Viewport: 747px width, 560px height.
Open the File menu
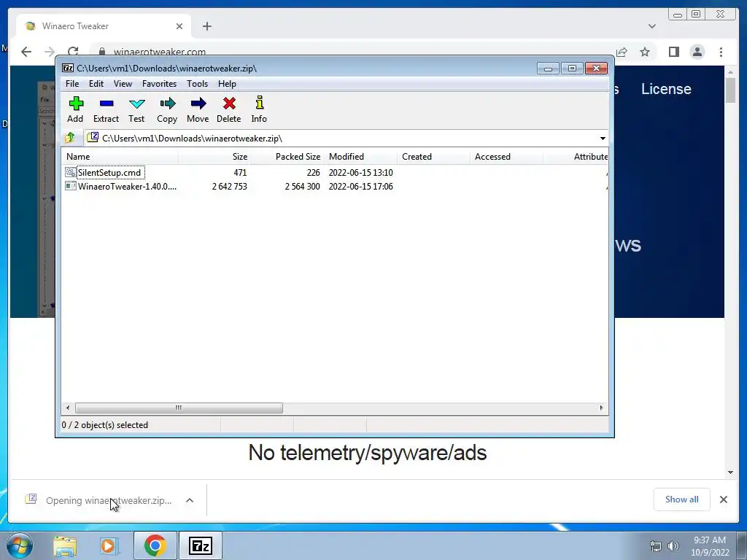72,84
